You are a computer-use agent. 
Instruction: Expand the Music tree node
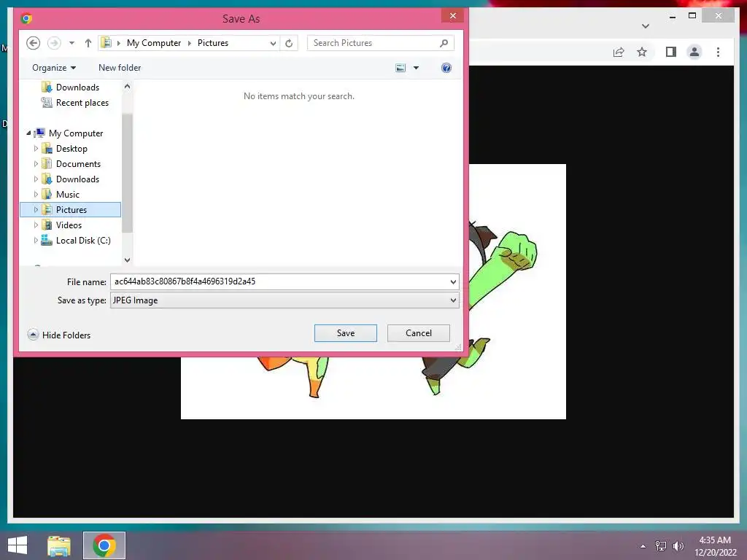(x=36, y=194)
